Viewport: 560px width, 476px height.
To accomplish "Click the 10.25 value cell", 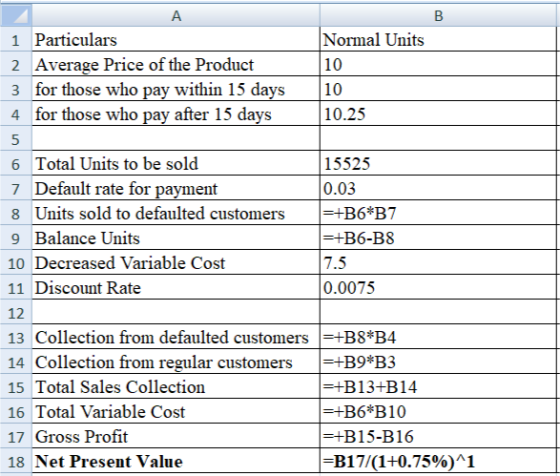I will click(439, 114).
